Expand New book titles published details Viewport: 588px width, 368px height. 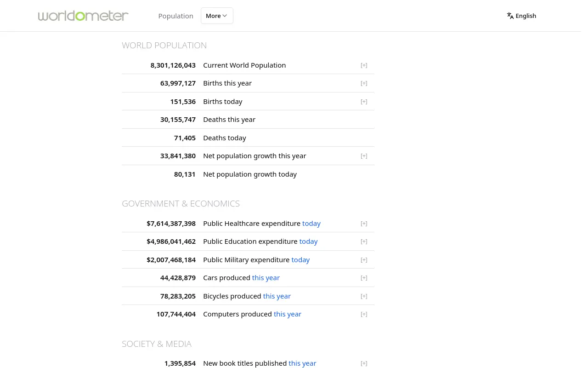coord(364,363)
